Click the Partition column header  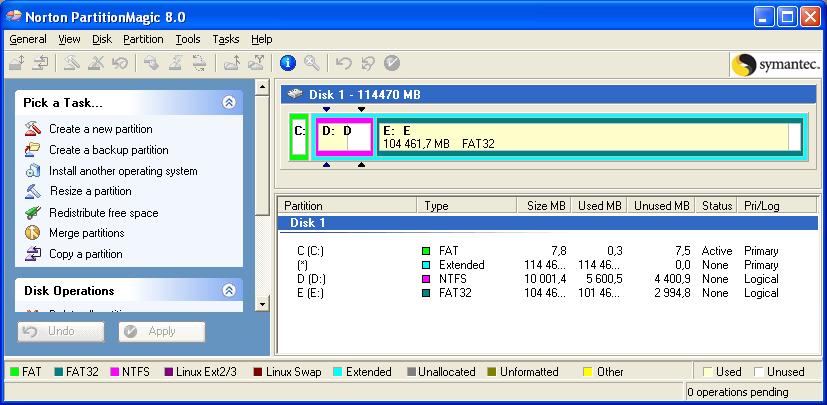[x=347, y=206]
